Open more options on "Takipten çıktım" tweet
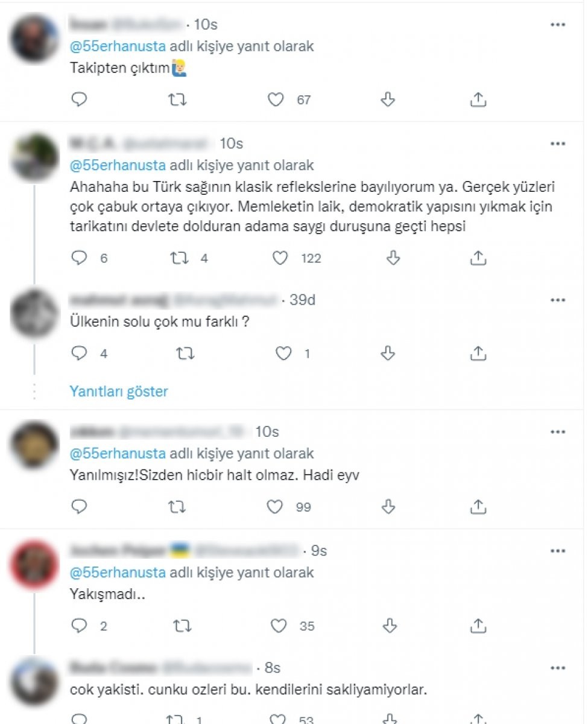 [x=558, y=25]
